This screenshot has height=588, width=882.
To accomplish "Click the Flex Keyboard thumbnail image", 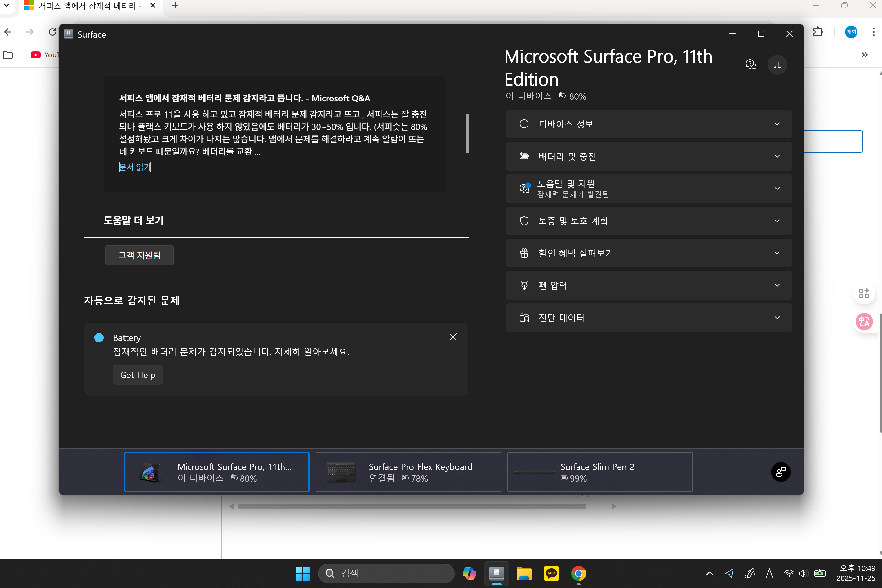I will click(x=341, y=473).
